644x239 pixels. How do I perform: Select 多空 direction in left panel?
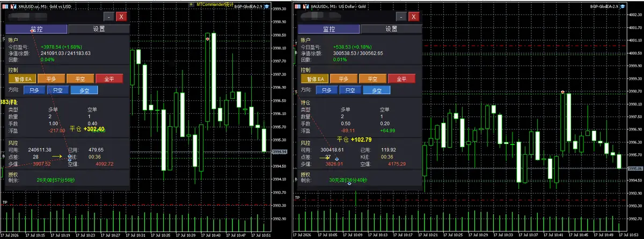pos(84,90)
